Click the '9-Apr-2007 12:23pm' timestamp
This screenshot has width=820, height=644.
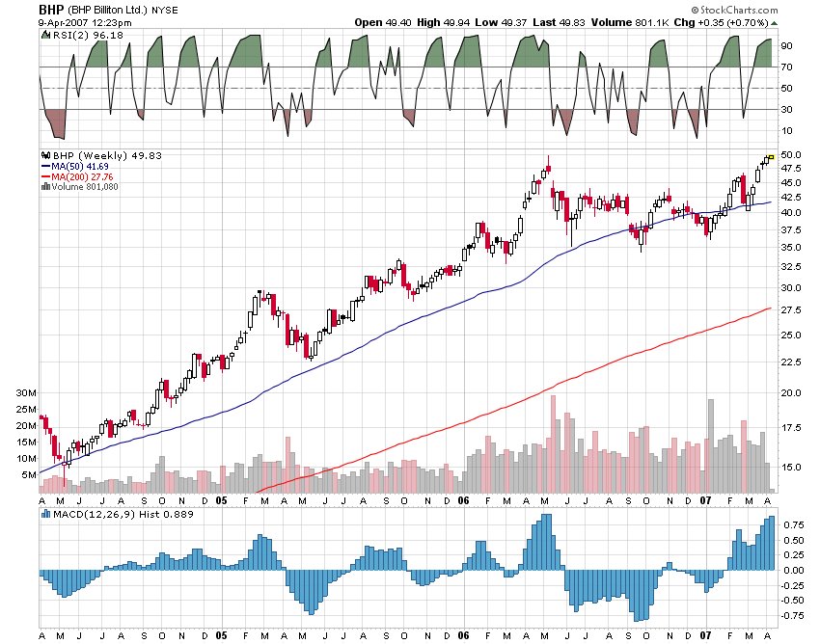(x=85, y=23)
